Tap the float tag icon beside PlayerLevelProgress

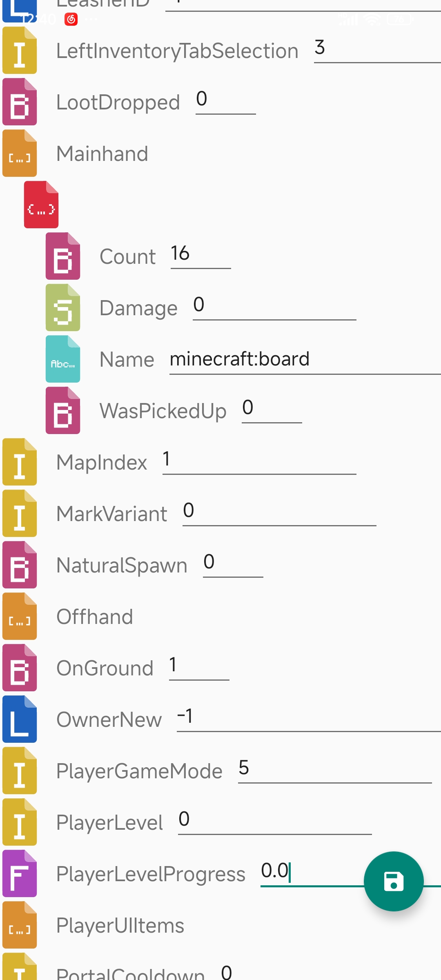click(20, 873)
